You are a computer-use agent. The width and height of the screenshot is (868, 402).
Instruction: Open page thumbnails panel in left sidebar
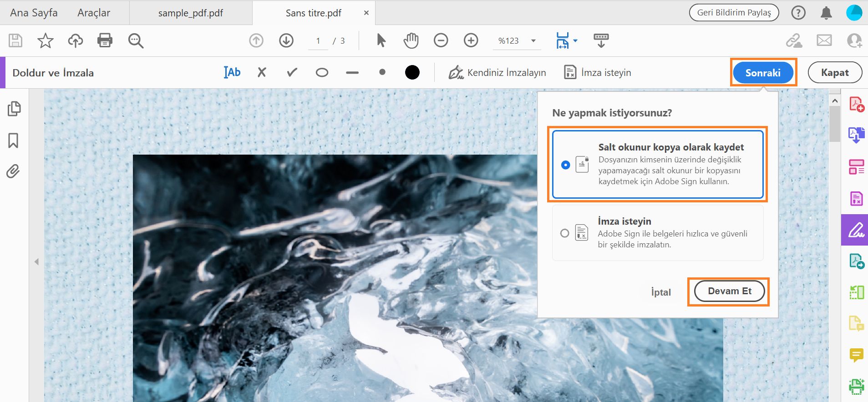click(x=14, y=109)
